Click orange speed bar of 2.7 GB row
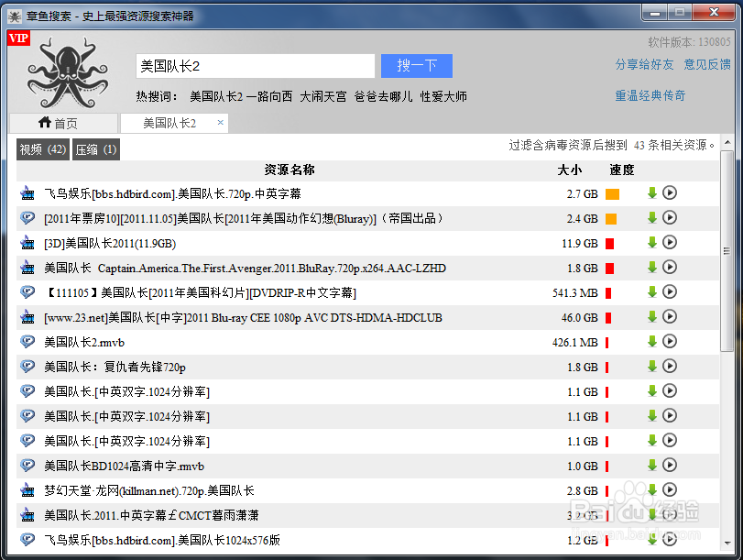Viewport: 743px width, 560px height. 612,194
